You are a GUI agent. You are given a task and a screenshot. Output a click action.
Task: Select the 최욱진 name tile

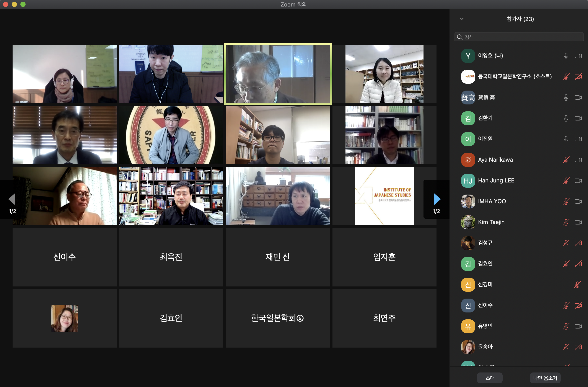(171, 257)
